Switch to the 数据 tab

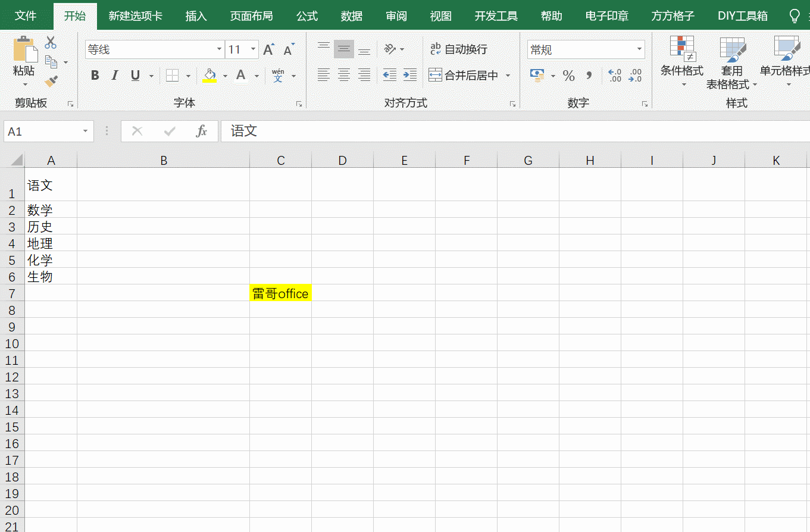click(x=352, y=16)
